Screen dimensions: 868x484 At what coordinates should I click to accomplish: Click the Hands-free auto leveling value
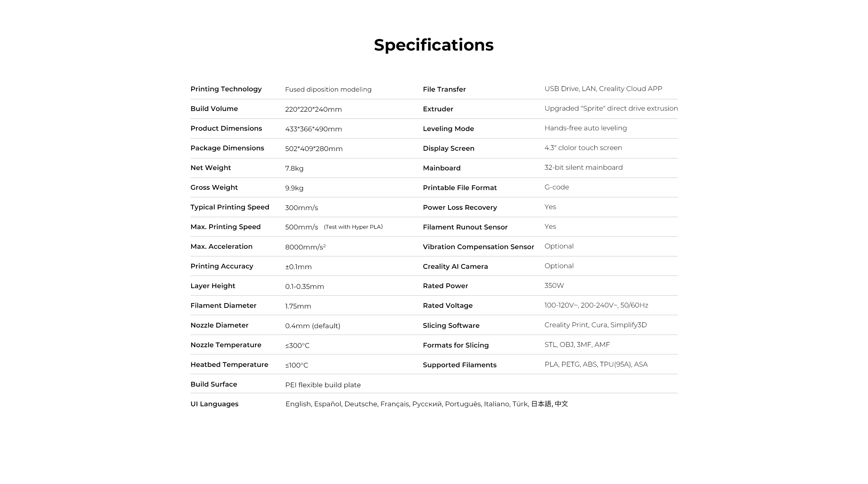click(x=586, y=128)
